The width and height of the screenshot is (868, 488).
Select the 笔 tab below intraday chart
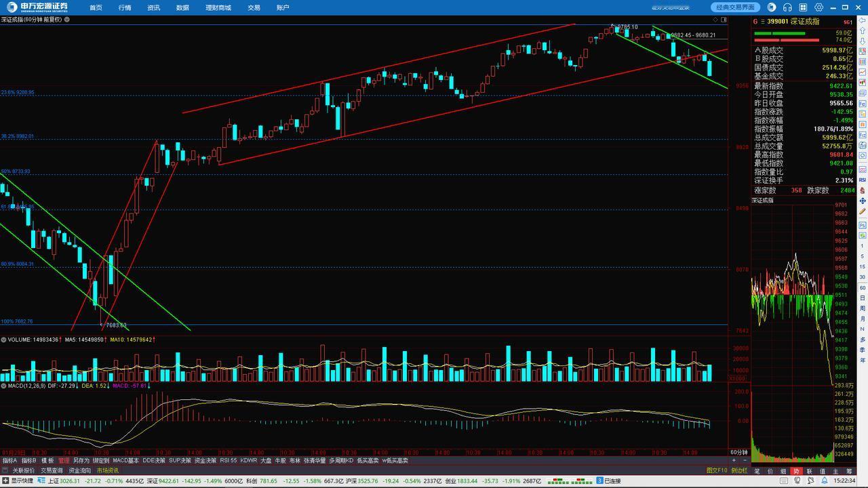757,471
